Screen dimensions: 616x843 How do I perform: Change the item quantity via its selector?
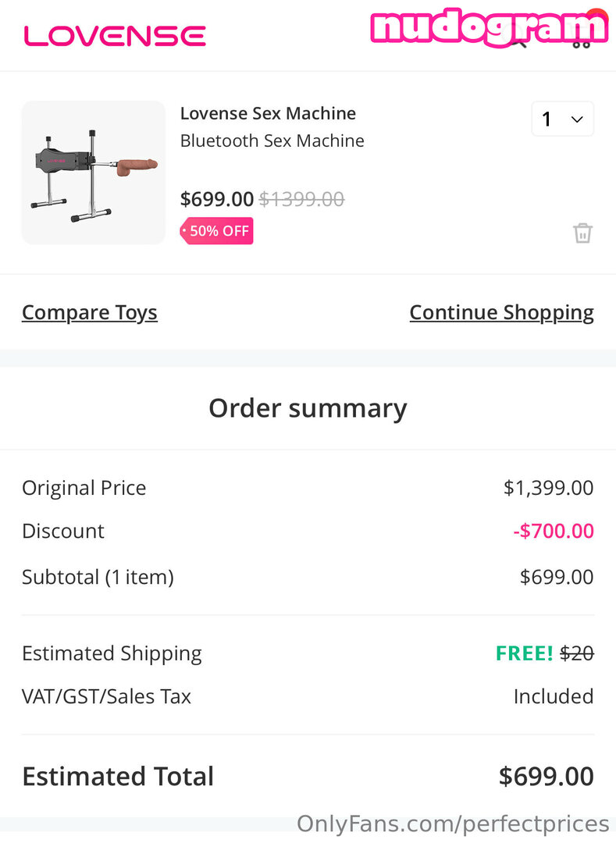(x=562, y=119)
